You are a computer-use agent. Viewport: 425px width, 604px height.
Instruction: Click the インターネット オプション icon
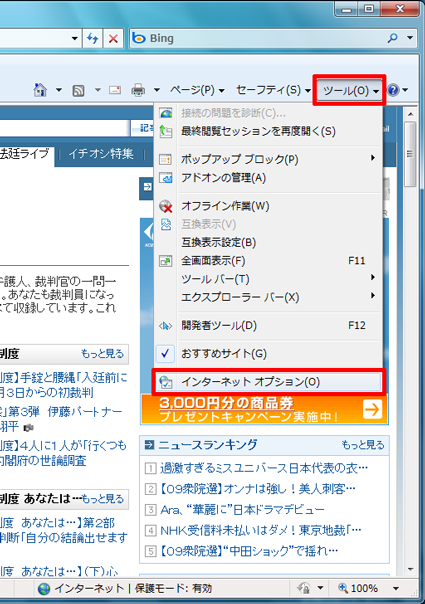(x=166, y=382)
